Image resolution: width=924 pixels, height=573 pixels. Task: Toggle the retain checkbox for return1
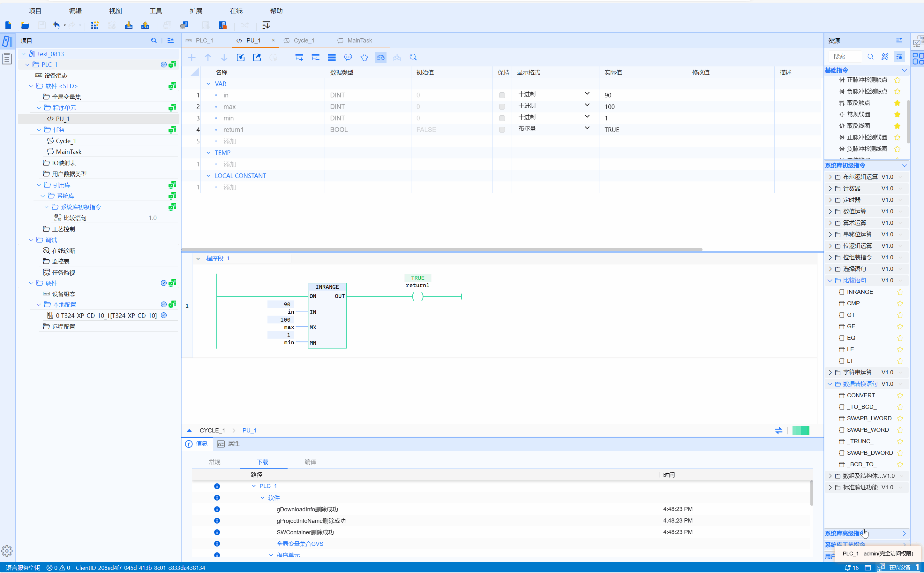click(x=502, y=130)
